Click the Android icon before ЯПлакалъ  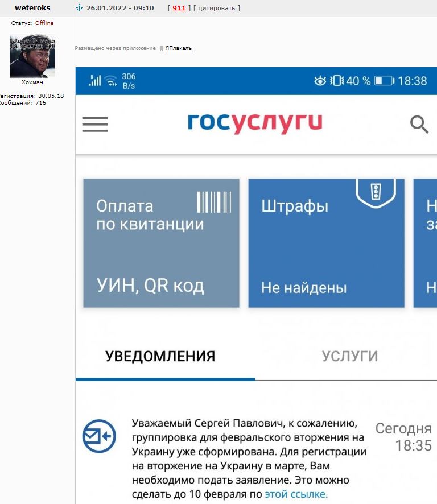coord(162,48)
